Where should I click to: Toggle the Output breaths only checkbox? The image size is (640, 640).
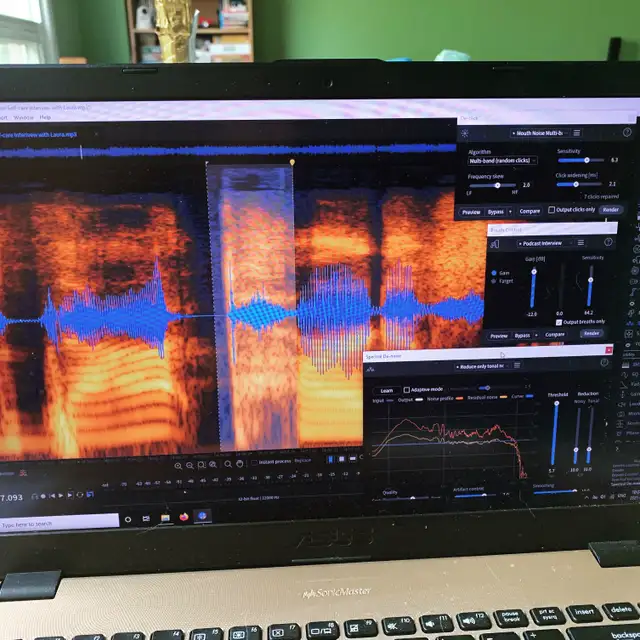559,322
